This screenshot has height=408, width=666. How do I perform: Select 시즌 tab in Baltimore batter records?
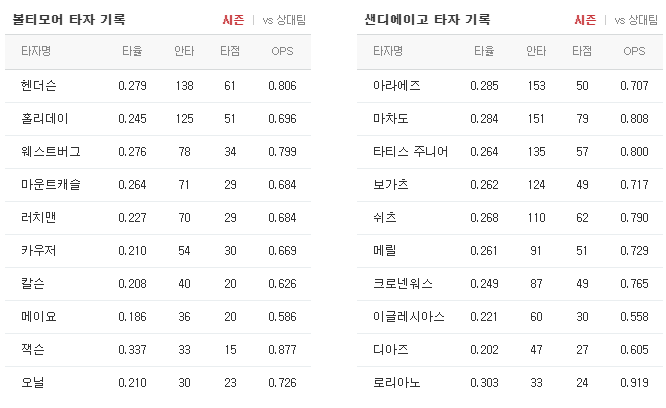233,20
